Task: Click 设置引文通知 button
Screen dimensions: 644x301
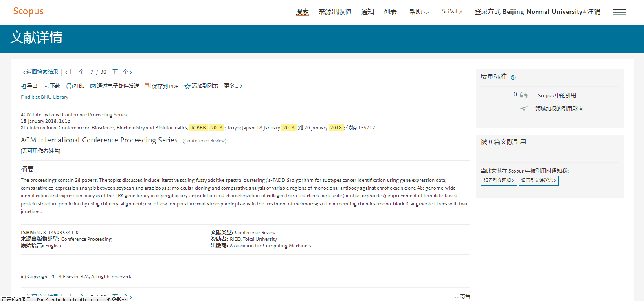Action: (x=499, y=181)
